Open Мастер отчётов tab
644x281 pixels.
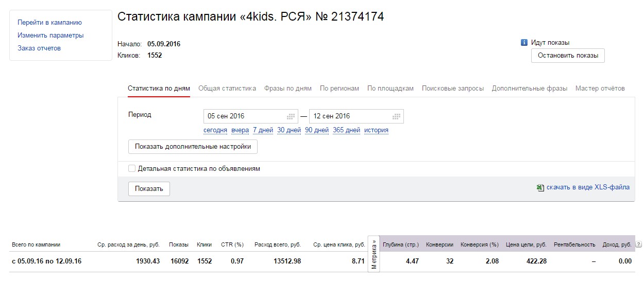click(600, 89)
